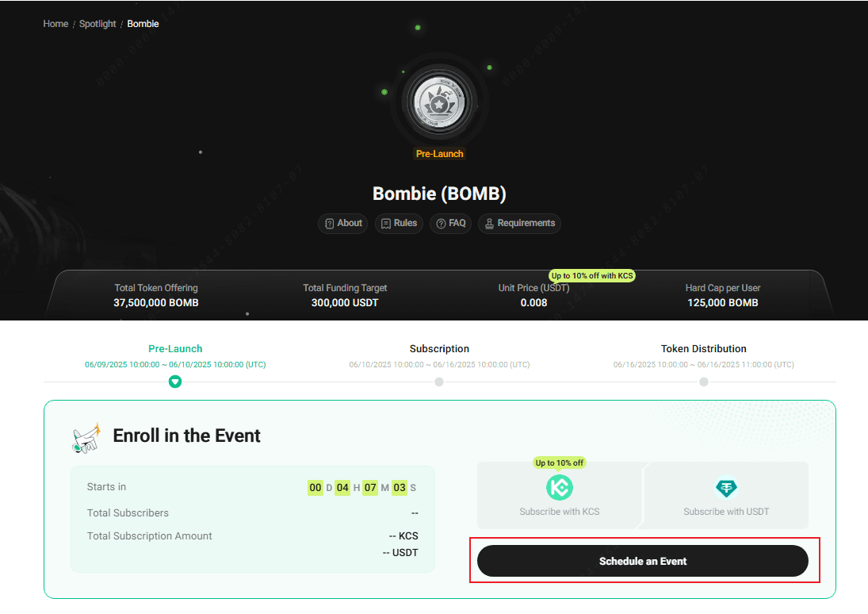Image resolution: width=868 pixels, height=614 pixels.
Task: Click the 'Up to 10% off' KCS tag
Action: pos(560,462)
